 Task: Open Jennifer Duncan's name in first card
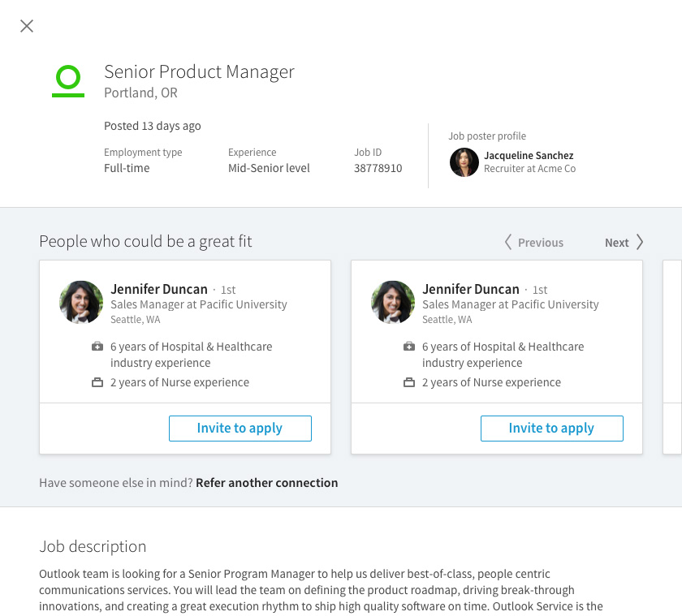(159, 289)
